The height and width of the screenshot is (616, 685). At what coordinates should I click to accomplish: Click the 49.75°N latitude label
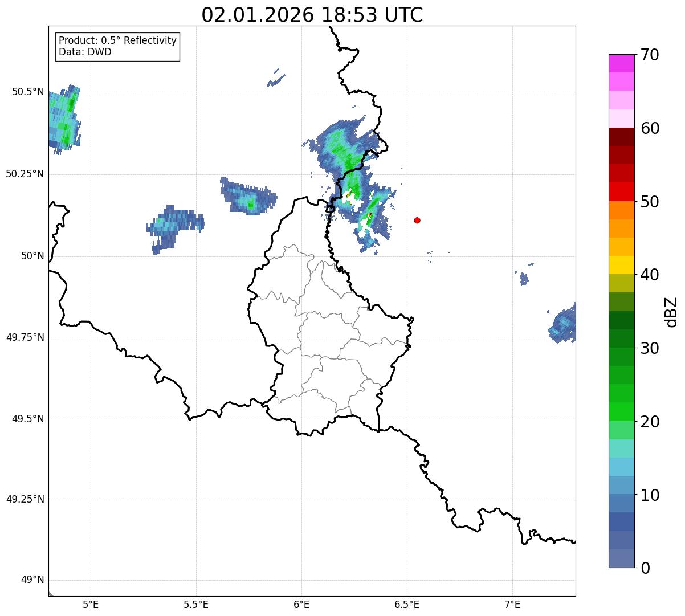[25, 337]
